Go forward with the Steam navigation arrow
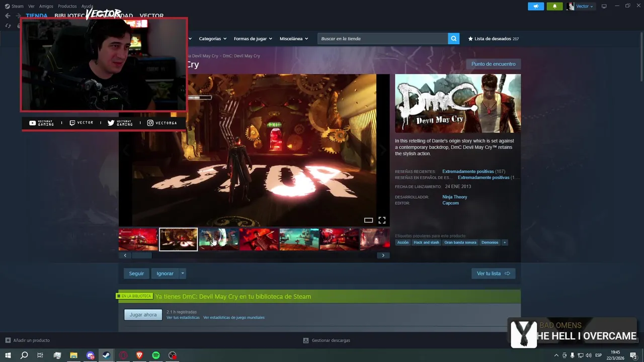This screenshot has height=362, width=644. pos(18,16)
